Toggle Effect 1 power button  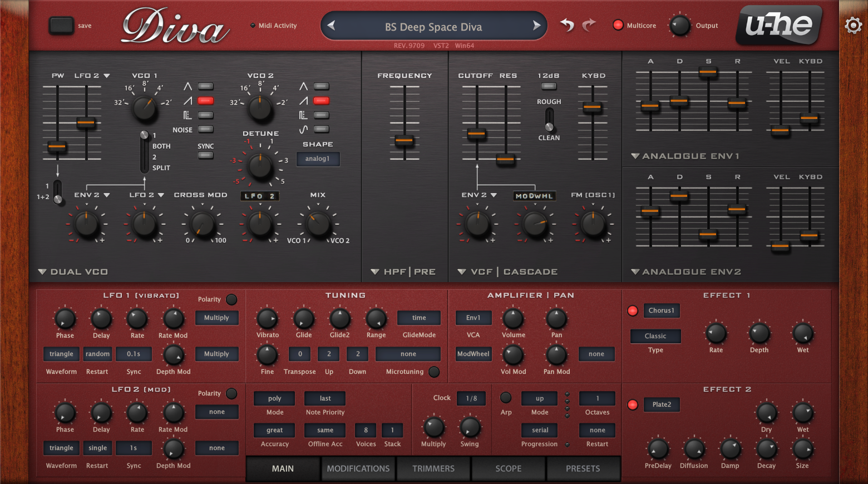coord(633,310)
